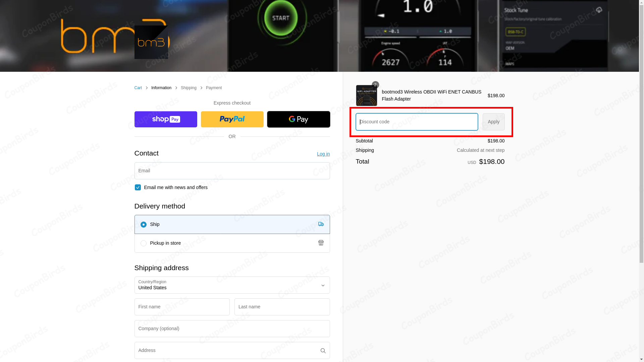This screenshot has width=644, height=362.
Task: Click the bm3 store logo
Action: [151, 42]
